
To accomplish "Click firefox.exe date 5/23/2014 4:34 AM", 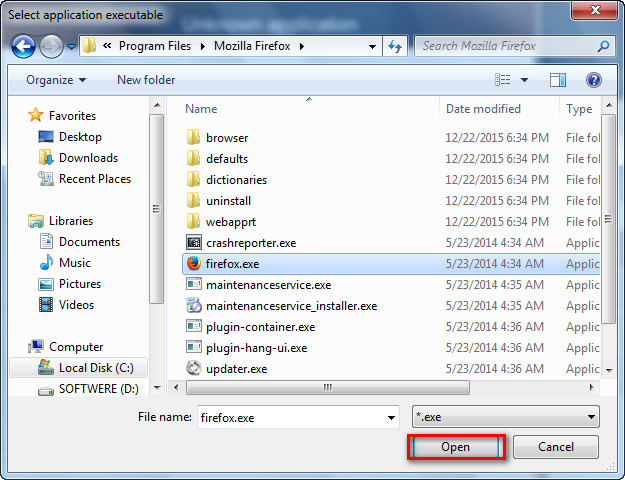I will (x=494, y=264).
